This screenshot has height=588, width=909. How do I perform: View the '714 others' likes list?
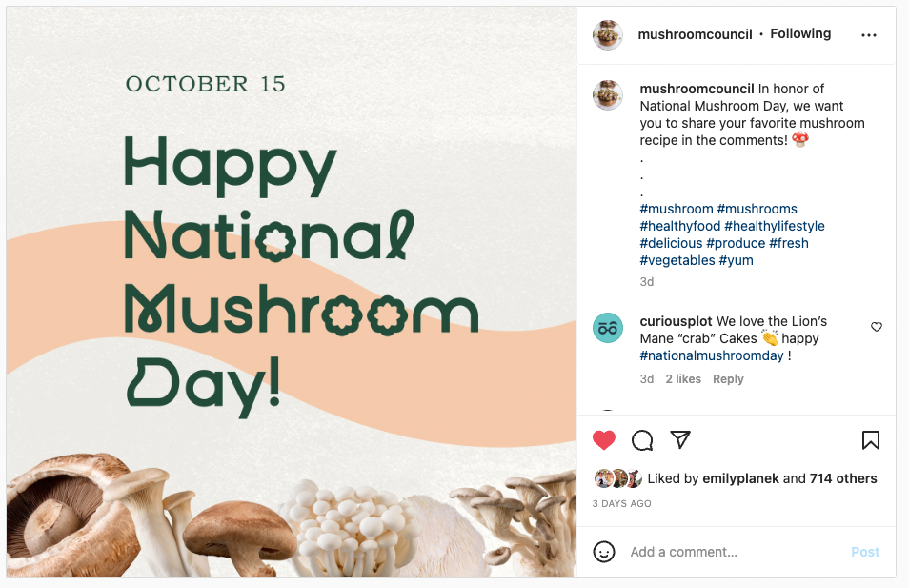(843, 478)
